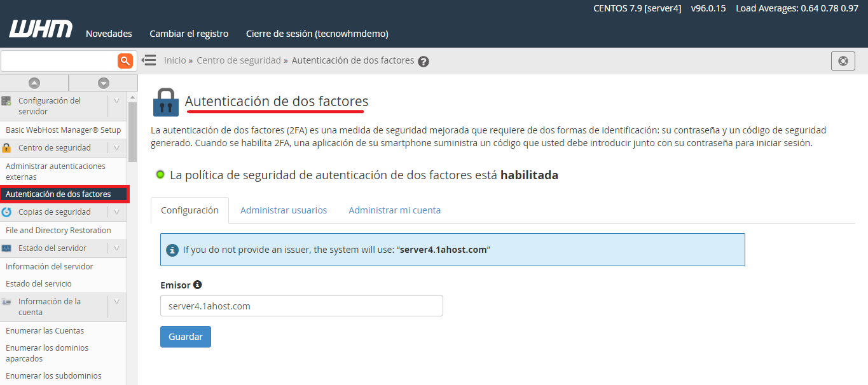Screen dimensions: 868x385
Task: Click the Emisor info tooltip icon
Action: coord(197,285)
